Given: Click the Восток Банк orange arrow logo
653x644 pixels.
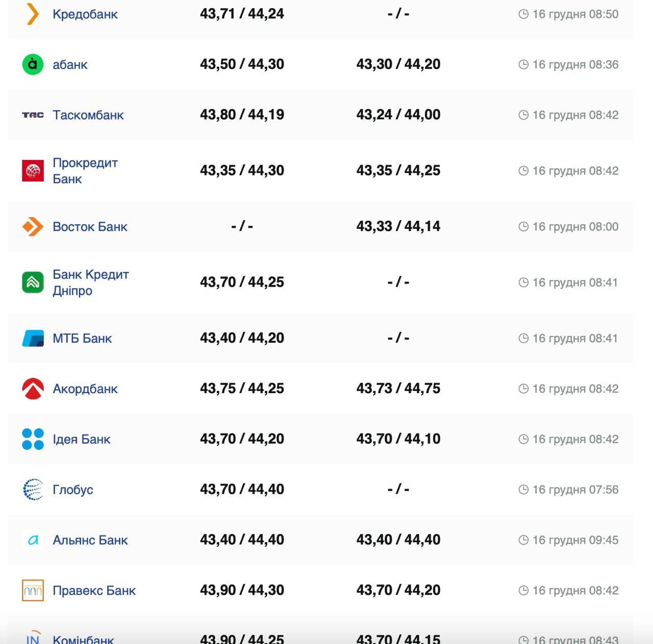Looking at the screenshot, I should 33,226.
